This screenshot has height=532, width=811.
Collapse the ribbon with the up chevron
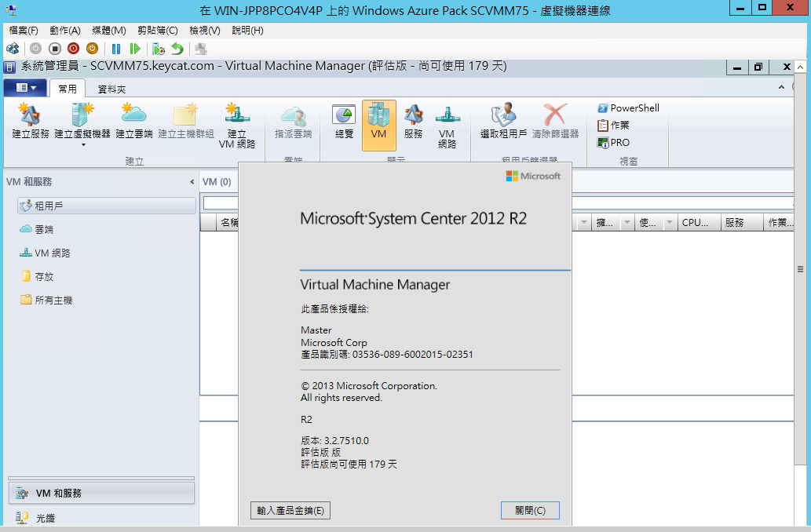tap(781, 87)
